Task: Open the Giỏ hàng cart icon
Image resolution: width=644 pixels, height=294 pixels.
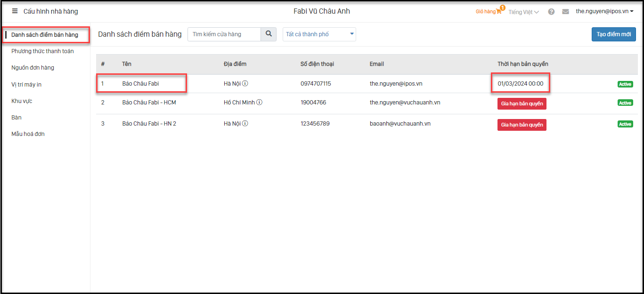Action: tap(498, 11)
